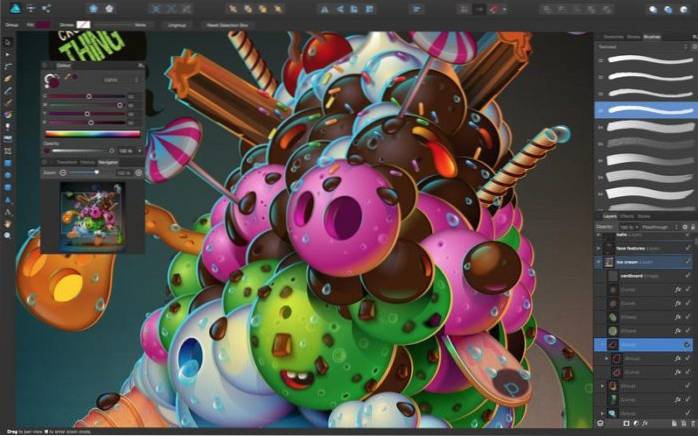
Task: Click the Reset Selection Box button
Action: click(x=227, y=25)
